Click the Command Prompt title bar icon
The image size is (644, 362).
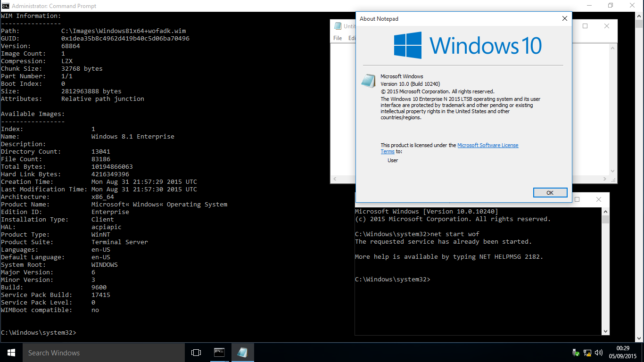pos(6,6)
